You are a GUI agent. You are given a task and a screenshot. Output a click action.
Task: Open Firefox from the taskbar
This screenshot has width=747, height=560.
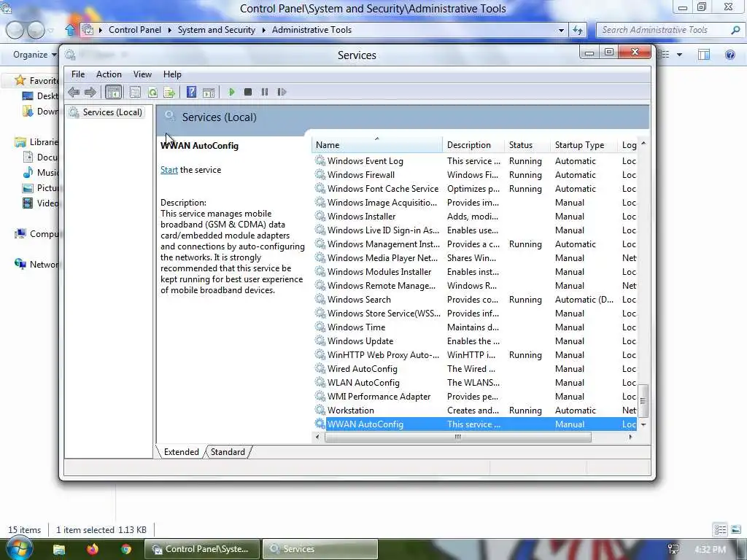(92, 549)
